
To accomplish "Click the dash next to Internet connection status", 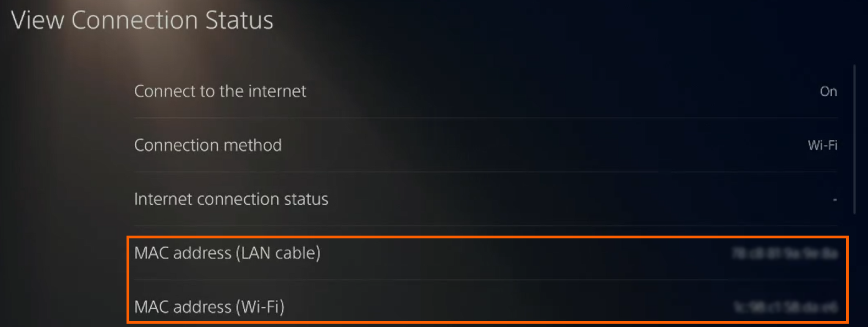I will coord(836,199).
